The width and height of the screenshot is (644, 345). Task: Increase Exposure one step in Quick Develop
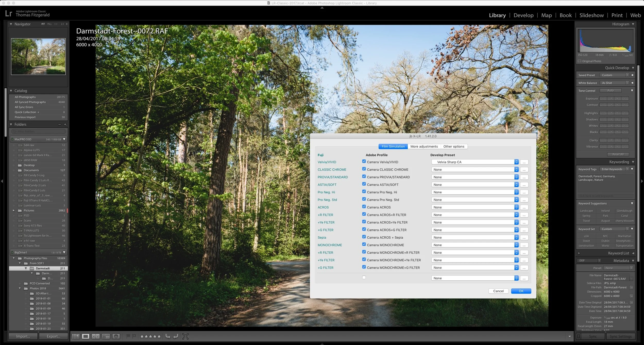tap(617, 98)
